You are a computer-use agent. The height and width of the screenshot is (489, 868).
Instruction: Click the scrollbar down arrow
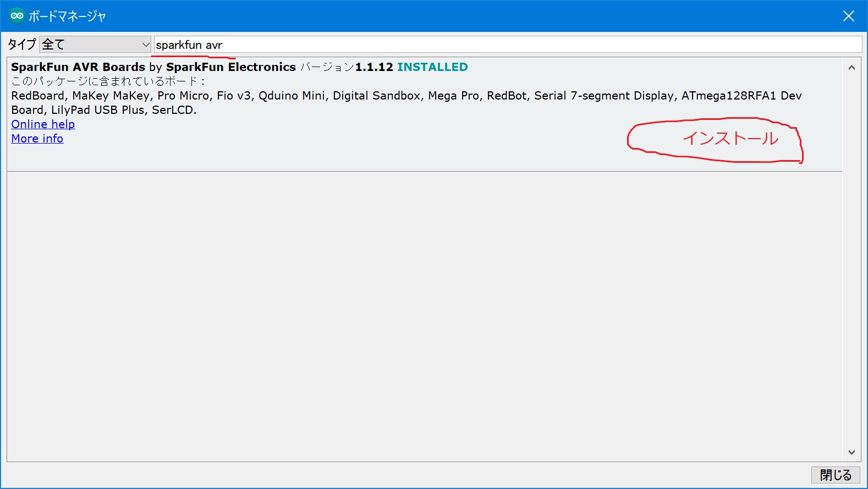851,452
